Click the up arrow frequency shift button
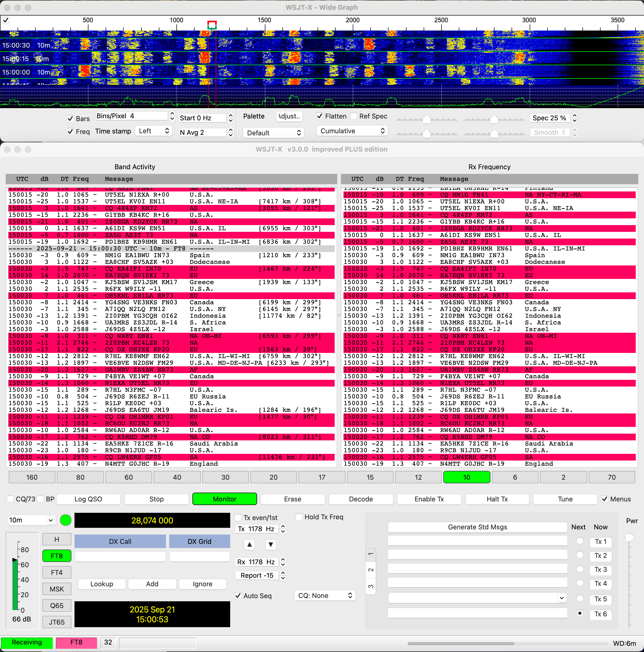 [x=249, y=544]
